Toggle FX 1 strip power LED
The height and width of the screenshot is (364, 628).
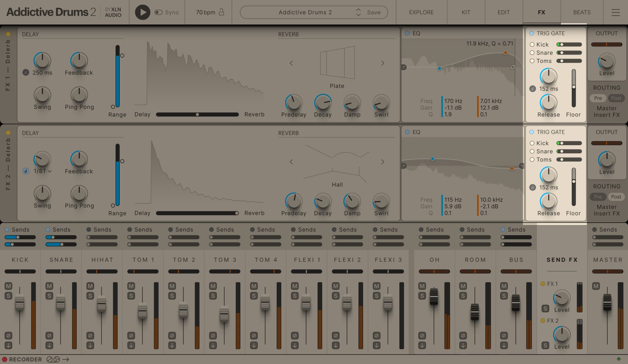(8, 34)
